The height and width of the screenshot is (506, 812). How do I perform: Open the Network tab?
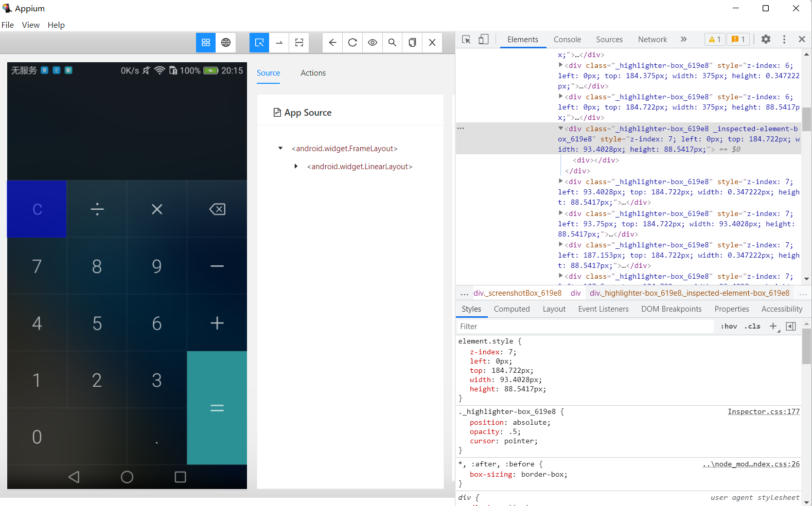pyautogui.click(x=652, y=40)
